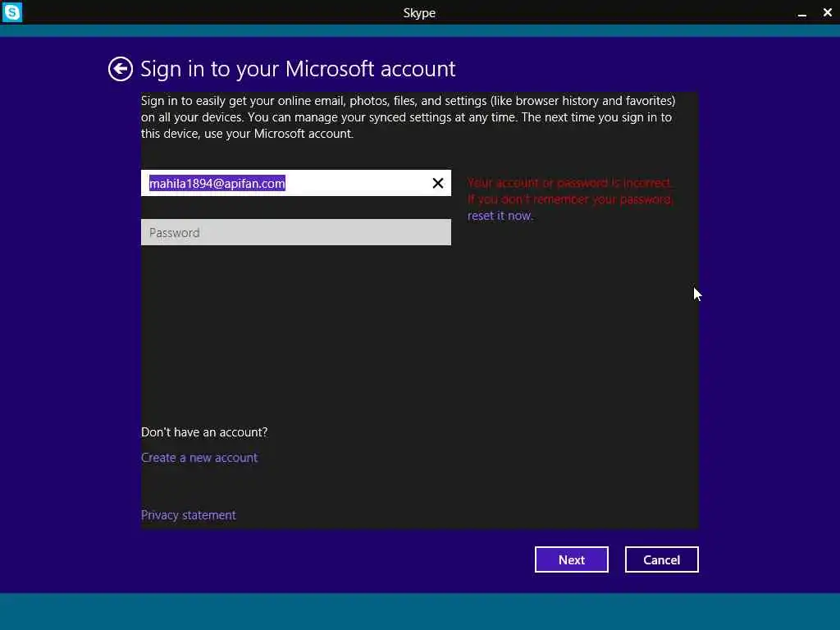Screen dimensions: 840x630
Task: Clear the email field with the X icon
Action: (x=438, y=183)
